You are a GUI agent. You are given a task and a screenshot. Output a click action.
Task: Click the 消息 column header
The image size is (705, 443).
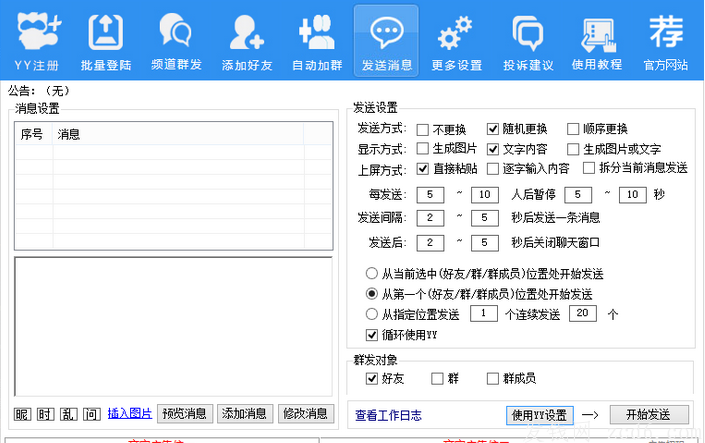(x=178, y=134)
